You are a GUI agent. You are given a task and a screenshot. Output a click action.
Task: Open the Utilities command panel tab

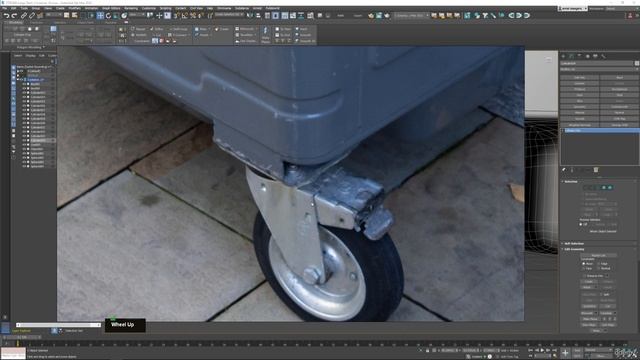click(603, 56)
